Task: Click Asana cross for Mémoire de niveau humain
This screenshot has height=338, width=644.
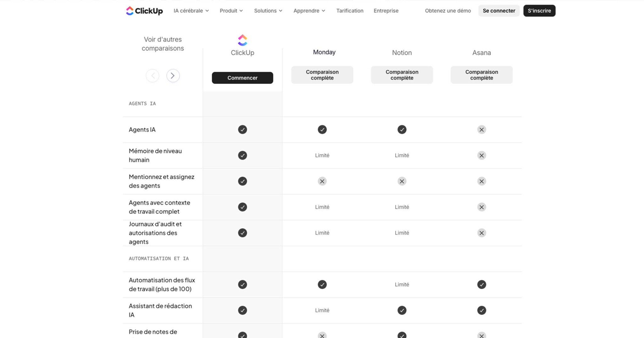Action: [481, 155]
